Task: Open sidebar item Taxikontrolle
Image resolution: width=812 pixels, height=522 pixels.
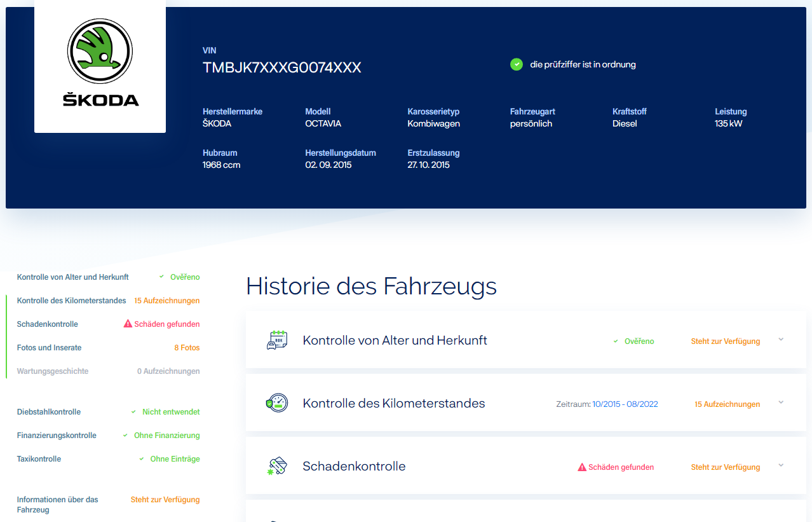Action: (39, 459)
